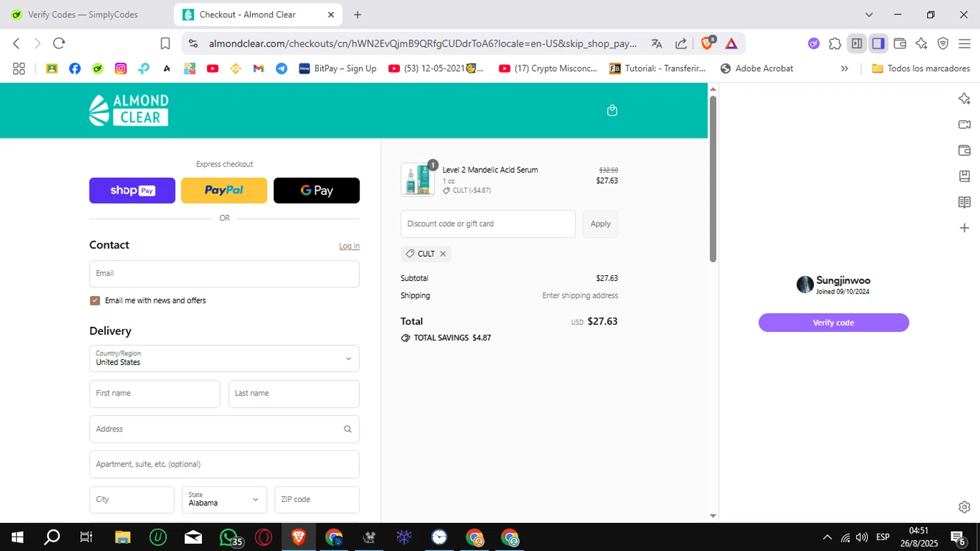
Task: Open the Windows Start menu
Action: pyautogui.click(x=18, y=537)
